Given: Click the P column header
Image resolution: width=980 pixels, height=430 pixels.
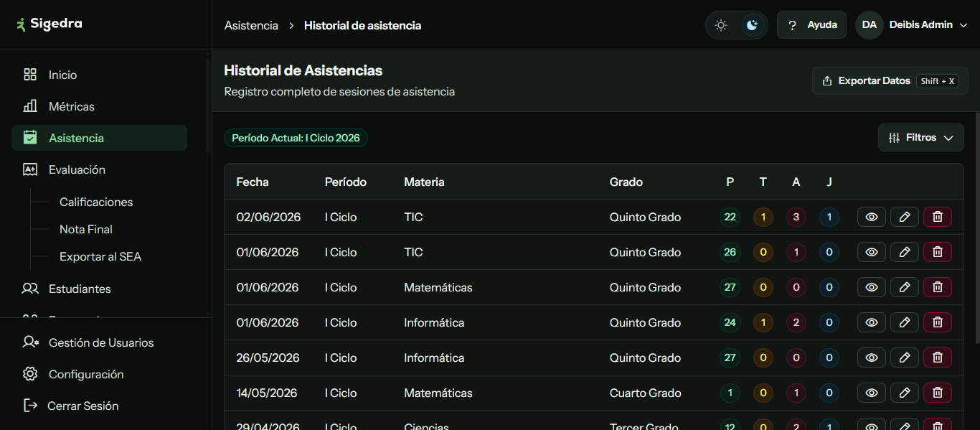Looking at the screenshot, I should 730,182.
